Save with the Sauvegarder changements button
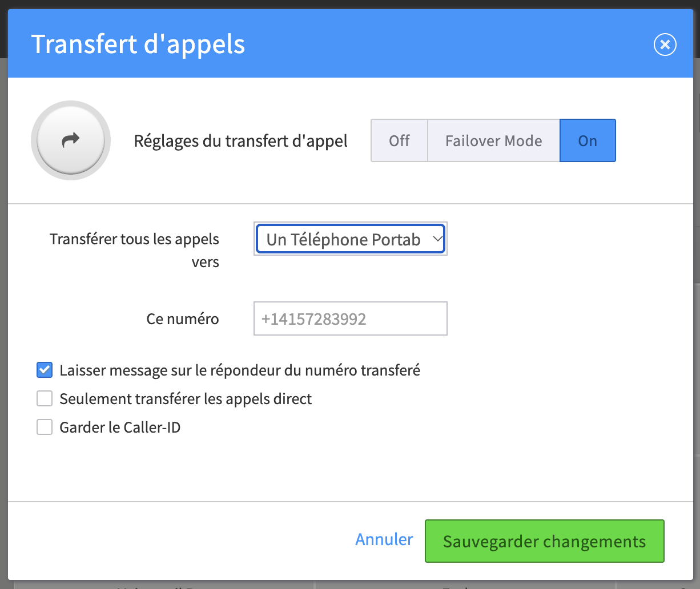Viewport: 700px width, 589px height. coord(545,541)
